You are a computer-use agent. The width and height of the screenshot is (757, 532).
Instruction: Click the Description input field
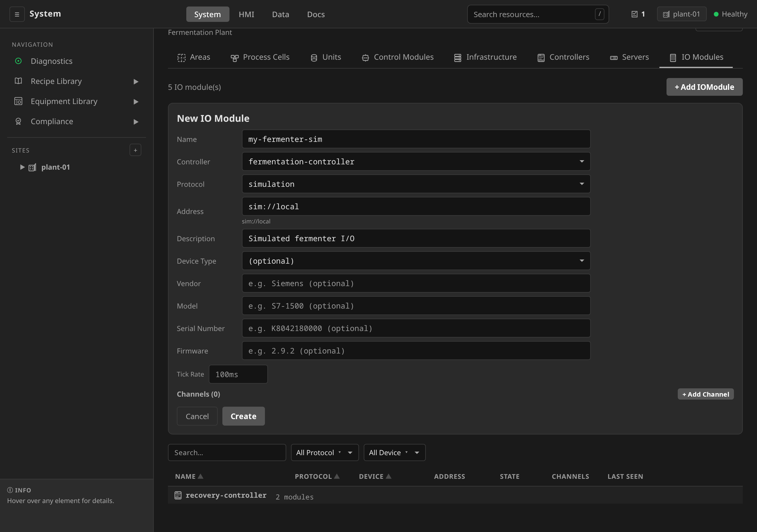coord(416,238)
